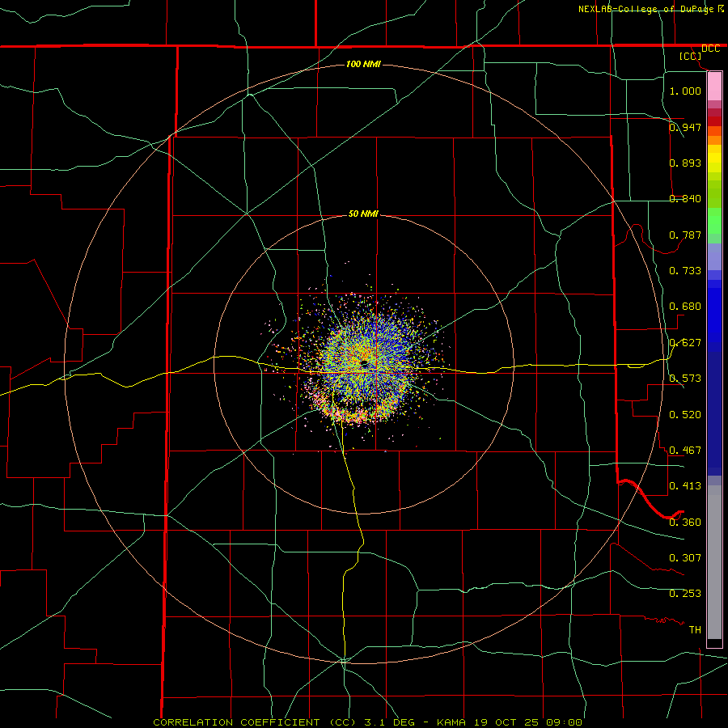This screenshot has height=728, width=728.
Task: Click the [CC] legend header
Action: [x=691, y=56]
